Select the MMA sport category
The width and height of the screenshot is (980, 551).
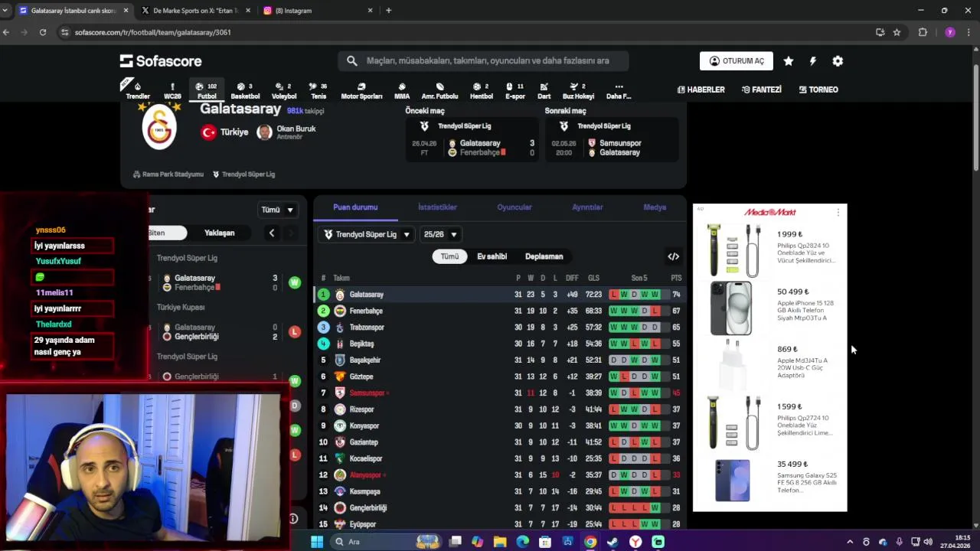pos(402,90)
